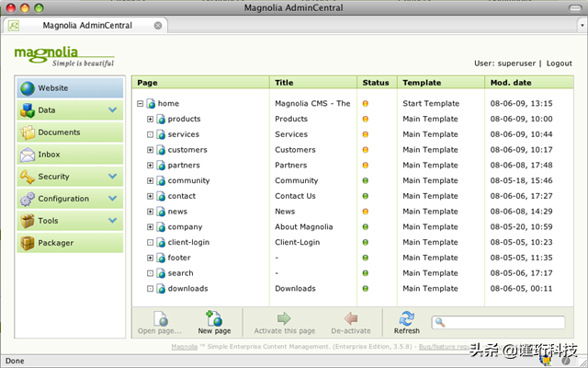Select the Configuration gears icon

tap(28, 199)
